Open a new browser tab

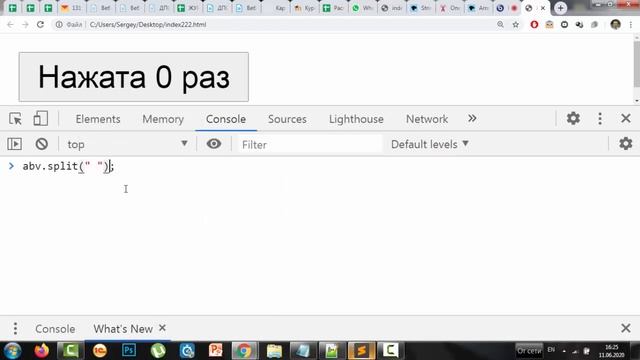[560, 8]
